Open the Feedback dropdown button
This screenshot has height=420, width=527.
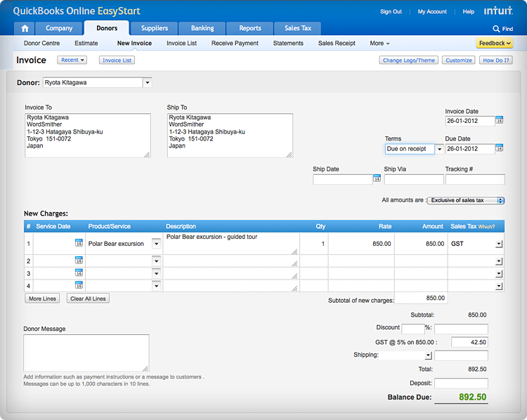[x=495, y=44]
